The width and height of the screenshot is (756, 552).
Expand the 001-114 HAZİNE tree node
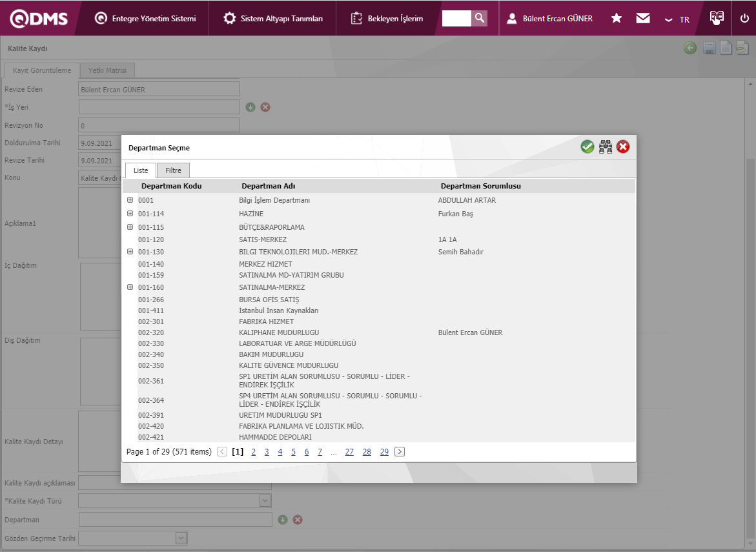pyautogui.click(x=130, y=214)
